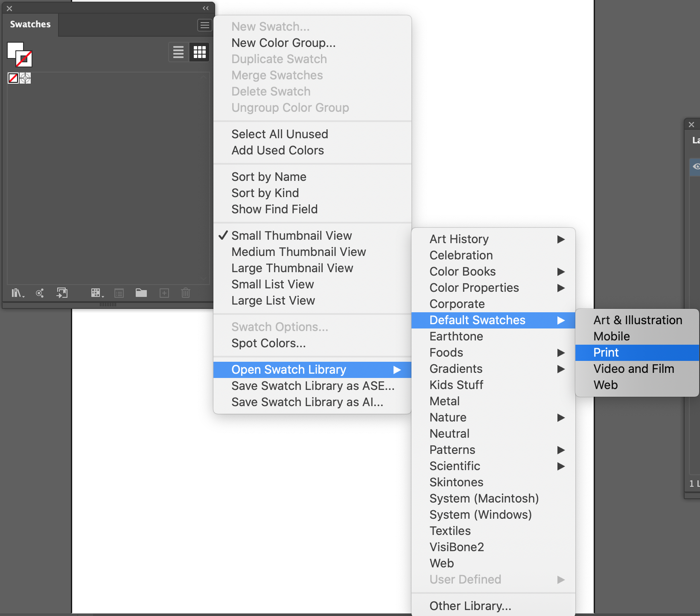The width and height of the screenshot is (700, 616).
Task: Expand the Patterns submenu
Action: pyautogui.click(x=493, y=450)
